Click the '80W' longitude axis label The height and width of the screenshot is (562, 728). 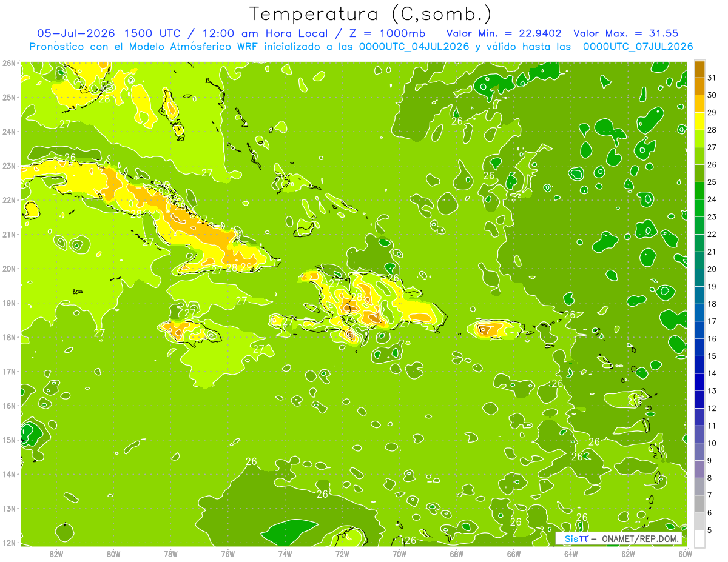[x=113, y=554]
